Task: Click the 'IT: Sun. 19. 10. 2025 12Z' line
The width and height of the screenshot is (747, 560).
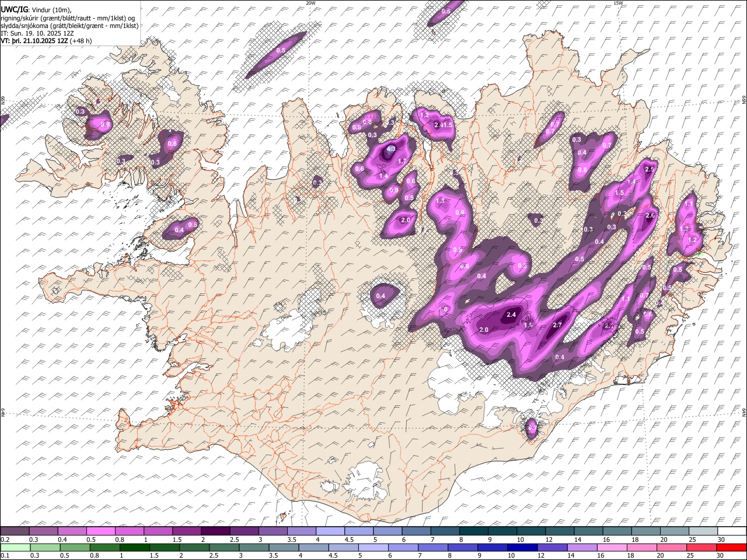Action: pos(37,33)
